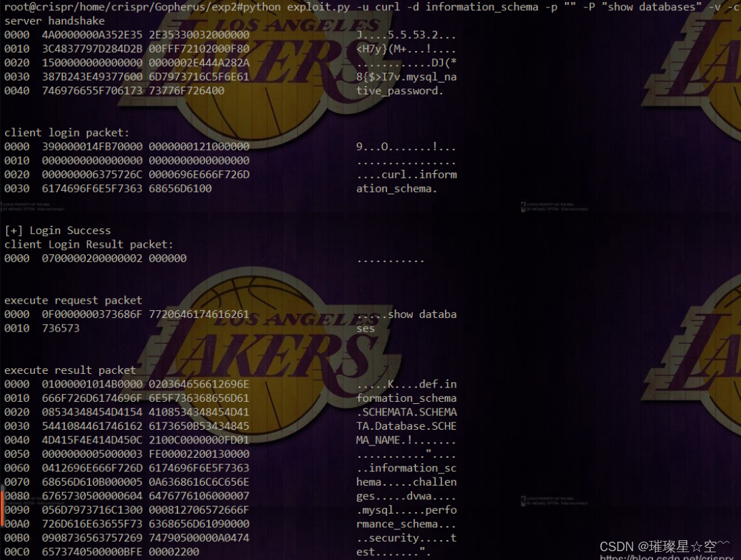
Task: Click hex value 4A0000000A352E35
Action: point(92,35)
